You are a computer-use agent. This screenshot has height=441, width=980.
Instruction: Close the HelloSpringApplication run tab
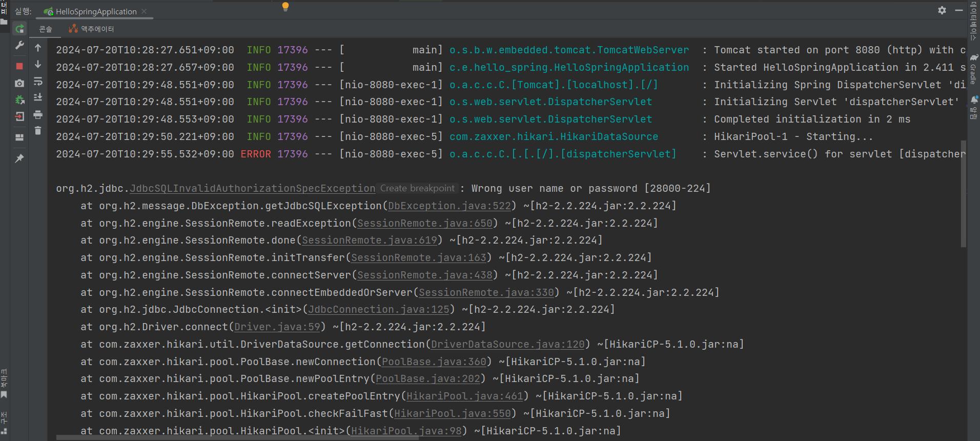tap(144, 11)
